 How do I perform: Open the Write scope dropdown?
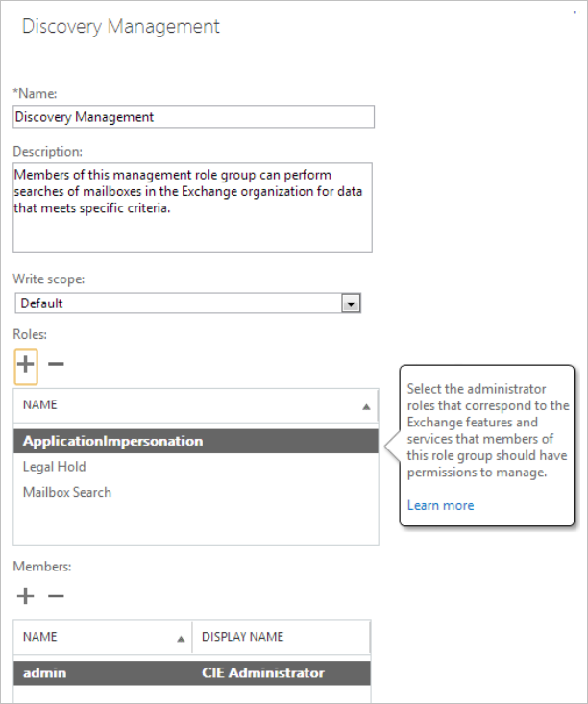tap(351, 303)
